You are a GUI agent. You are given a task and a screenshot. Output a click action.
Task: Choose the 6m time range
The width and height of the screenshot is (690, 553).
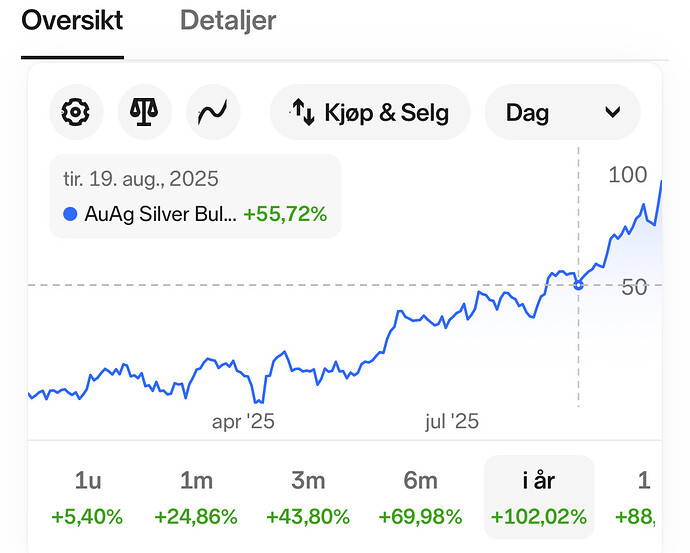tap(420, 497)
